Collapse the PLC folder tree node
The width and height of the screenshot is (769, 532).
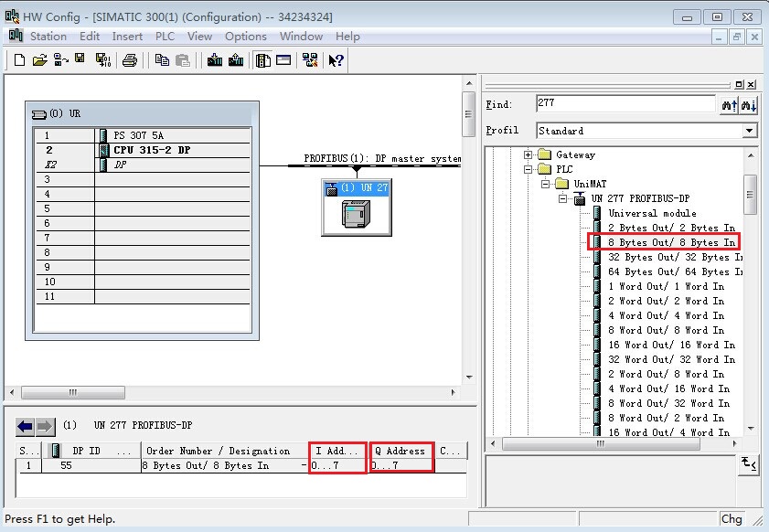529,169
